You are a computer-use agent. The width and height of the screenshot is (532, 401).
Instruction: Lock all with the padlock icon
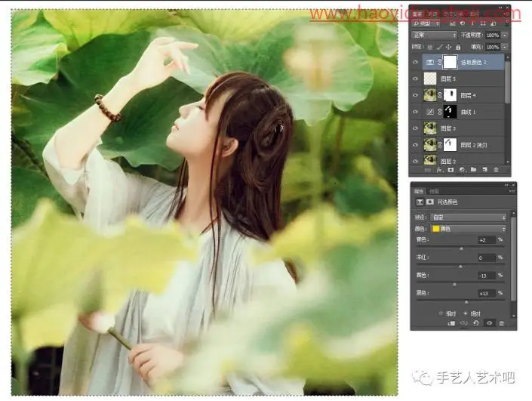point(458,47)
